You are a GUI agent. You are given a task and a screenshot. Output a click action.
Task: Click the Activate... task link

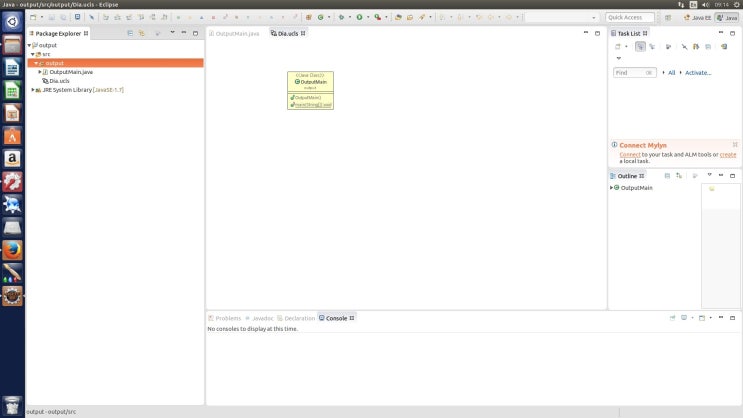(698, 73)
